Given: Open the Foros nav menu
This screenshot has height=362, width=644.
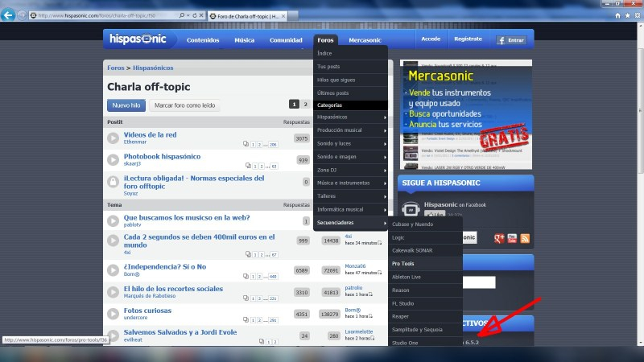Looking at the screenshot, I should tap(325, 39).
